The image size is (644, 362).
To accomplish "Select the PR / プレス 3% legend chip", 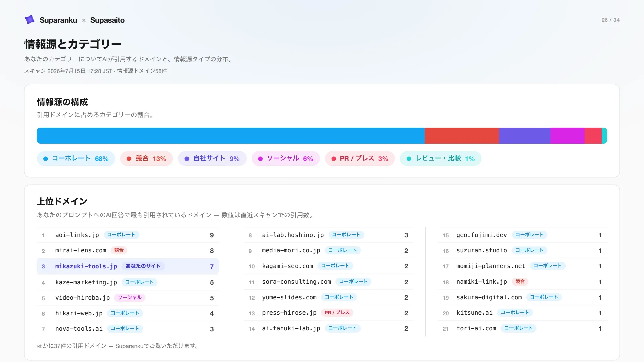I will (360, 159).
